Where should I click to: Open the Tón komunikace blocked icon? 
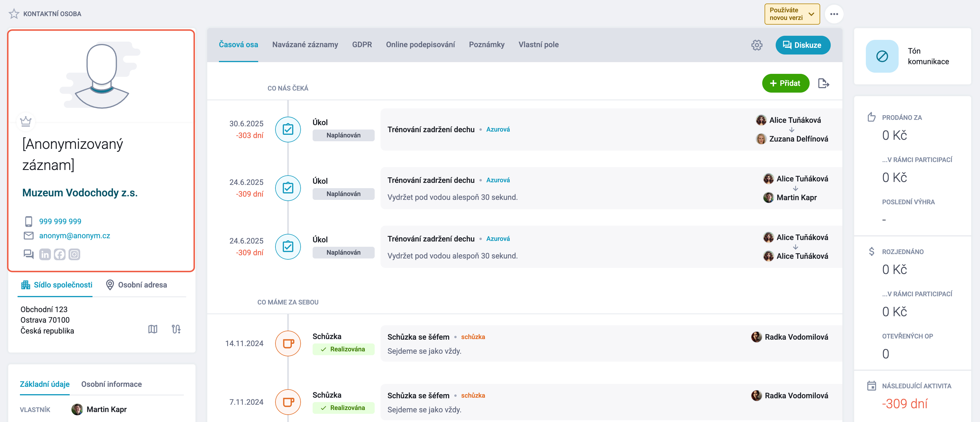[882, 56]
